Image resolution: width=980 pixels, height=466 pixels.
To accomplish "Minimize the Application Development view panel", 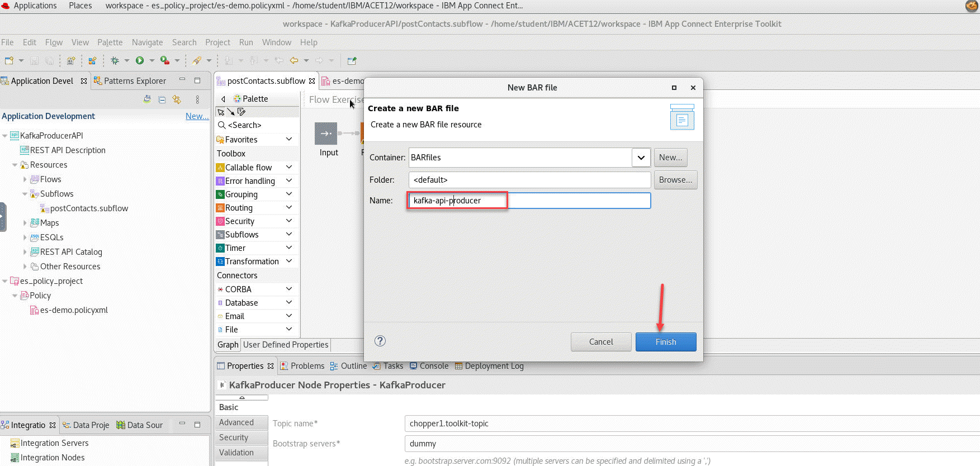I will tap(182, 80).
